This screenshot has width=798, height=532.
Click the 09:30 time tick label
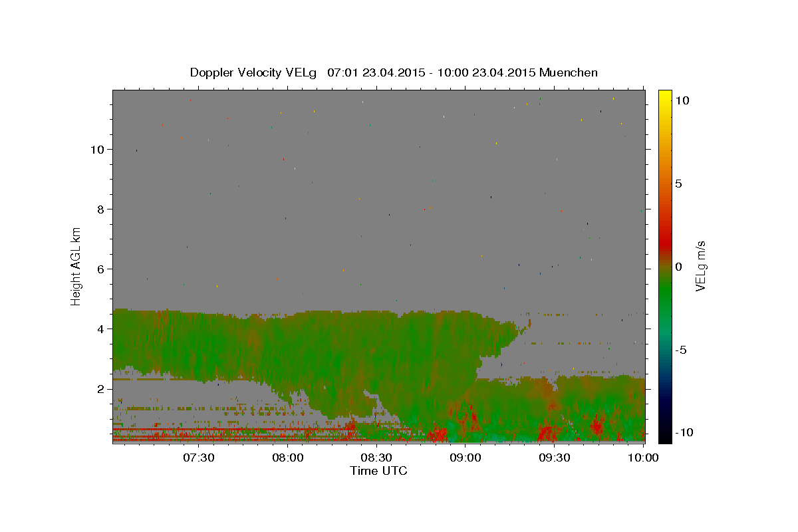pyautogui.click(x=555, y=458)
